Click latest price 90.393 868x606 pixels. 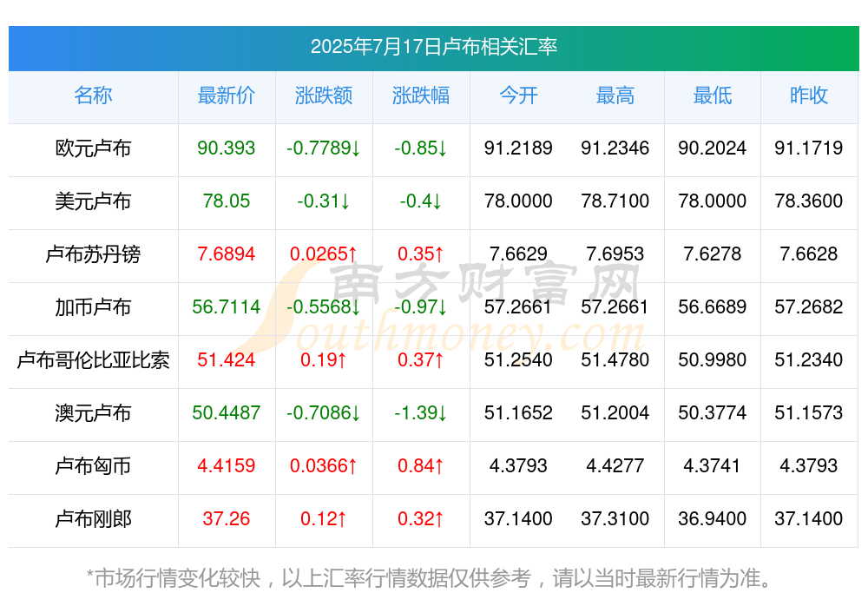click(226, 148)
